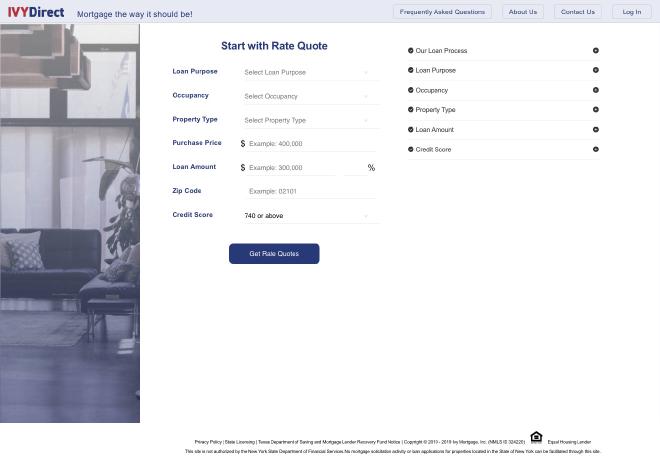Click plus icon beside Loan Purpose help
The width and height of the screenshot is (660, 460).
(x=596, y=70)
